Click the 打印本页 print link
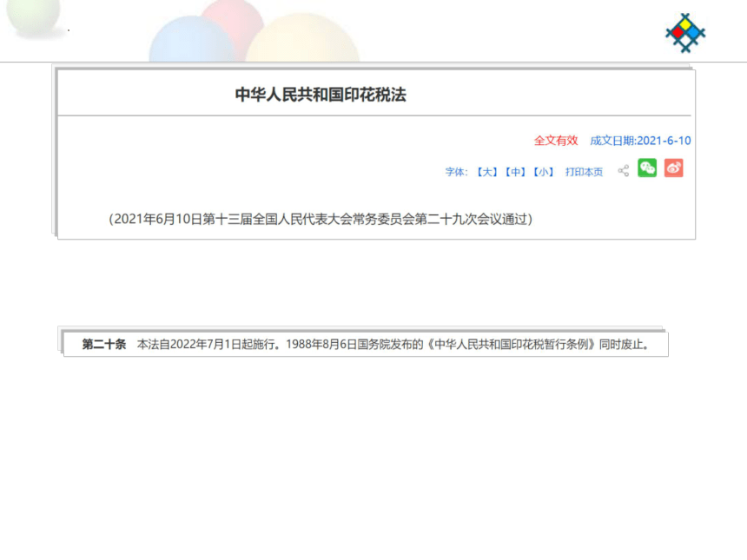Screen dimensions: 747x560 tap(584, 172)
